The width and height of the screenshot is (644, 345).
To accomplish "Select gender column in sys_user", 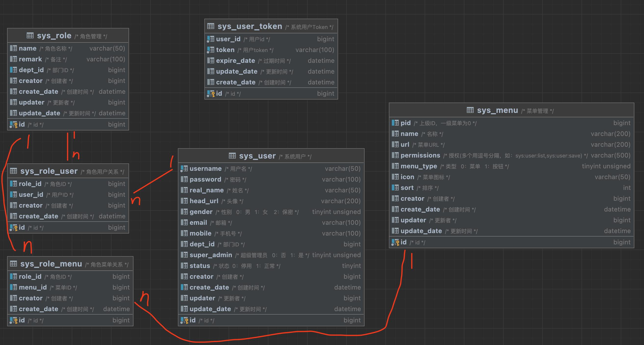I will [271, 212].
